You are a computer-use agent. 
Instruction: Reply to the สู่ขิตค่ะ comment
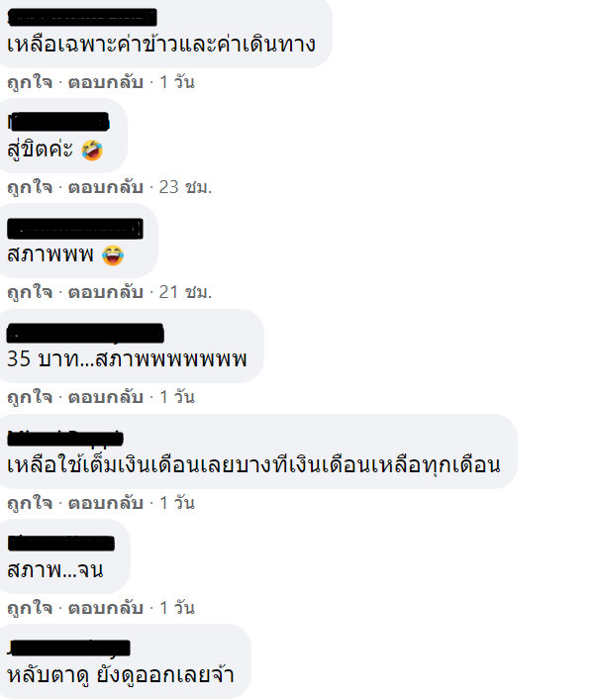click(105, 187)
